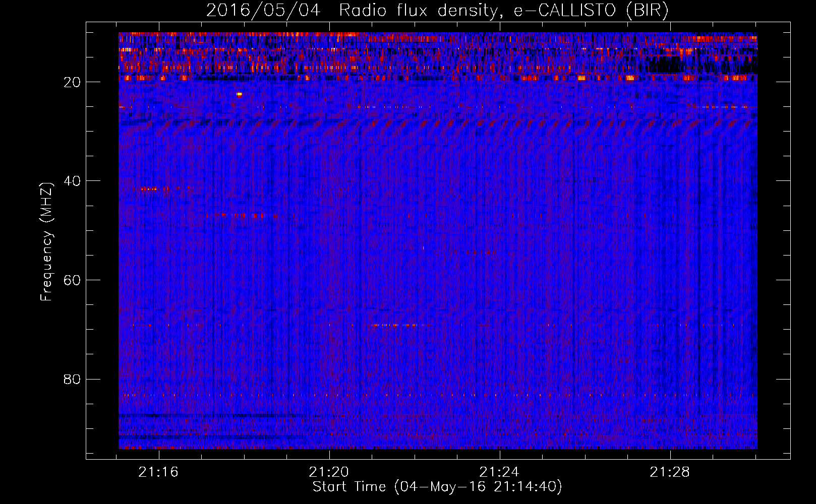
Task: Click the 'Frequency (MHZ)' axis label
Action: pos(46,242)
